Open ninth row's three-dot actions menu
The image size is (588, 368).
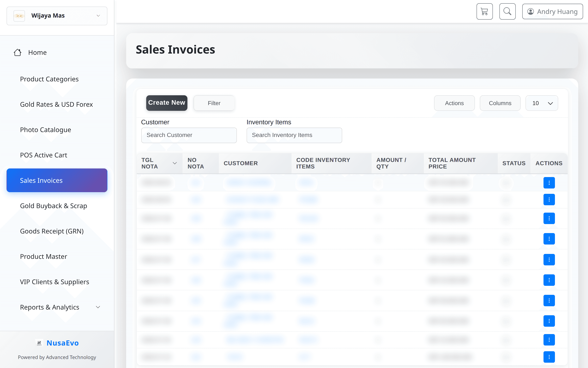549,340
